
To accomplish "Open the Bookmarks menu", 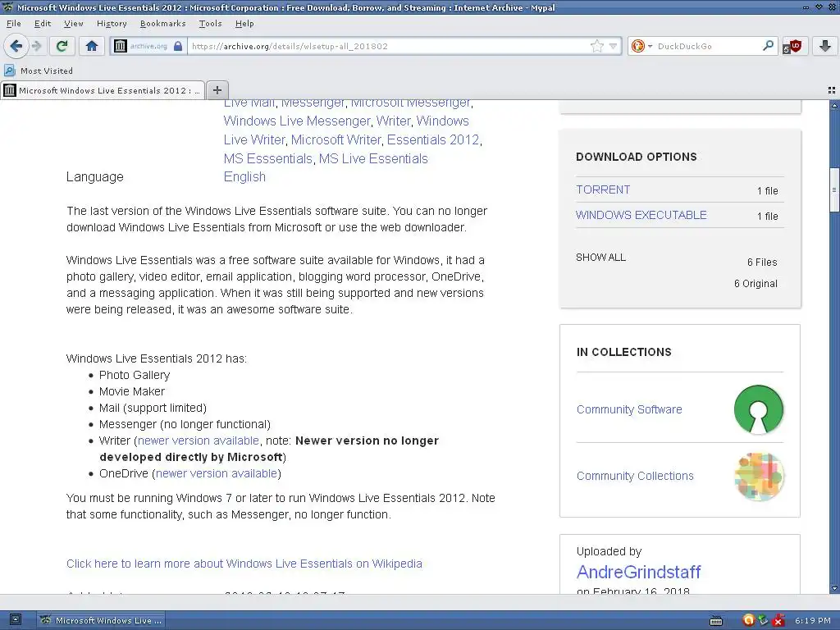I will (162, 24).
